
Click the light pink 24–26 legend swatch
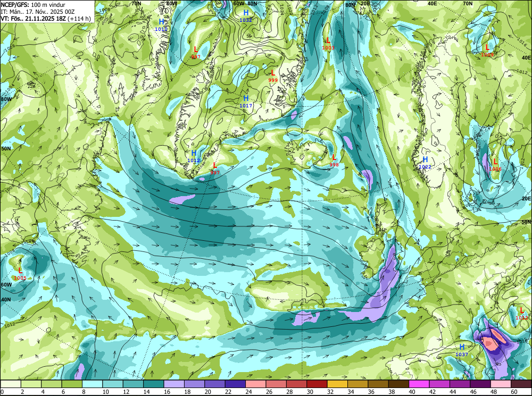255,384
